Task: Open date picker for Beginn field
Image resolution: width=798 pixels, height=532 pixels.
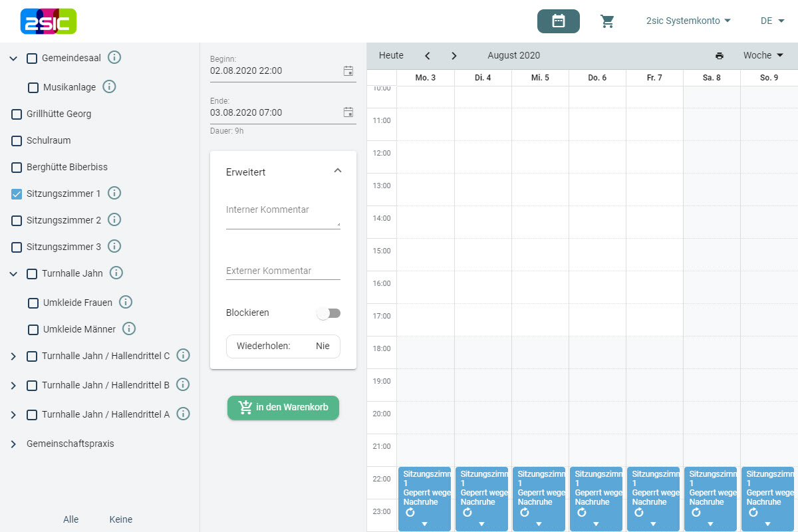Action: pyautogui.click(x=348, y=70)
